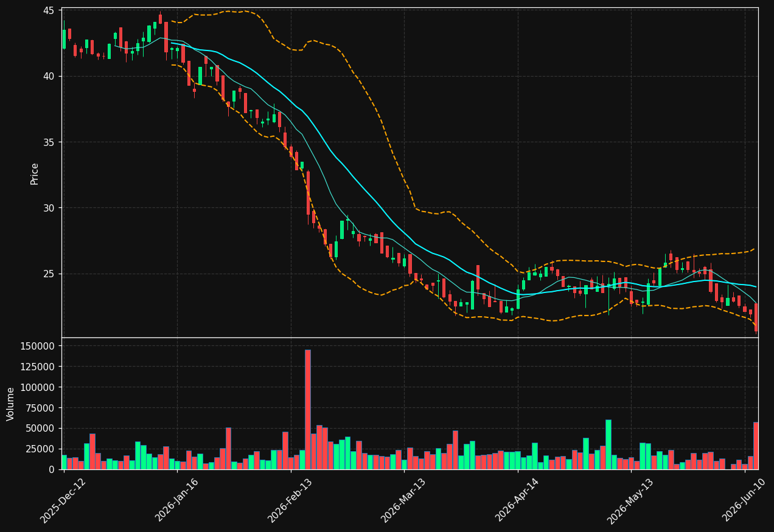Click the 150000 volume tick label
Viewport: 774px width, 532px height.
click(x=38, y=346)
